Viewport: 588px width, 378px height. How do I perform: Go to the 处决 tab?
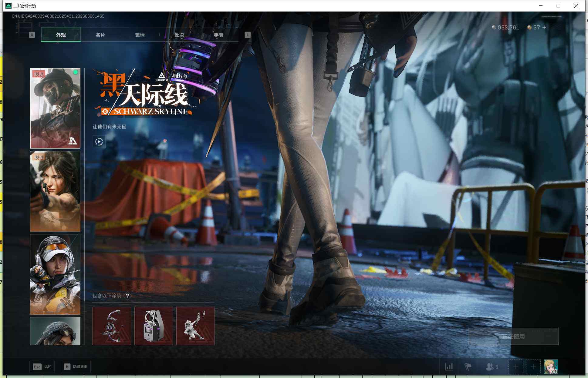179,35
